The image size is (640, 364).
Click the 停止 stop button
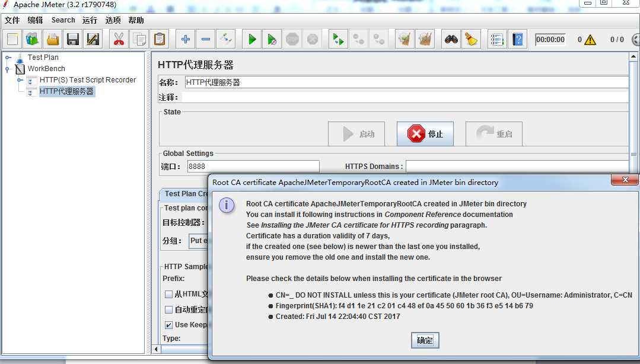click(x=425, y=134)
